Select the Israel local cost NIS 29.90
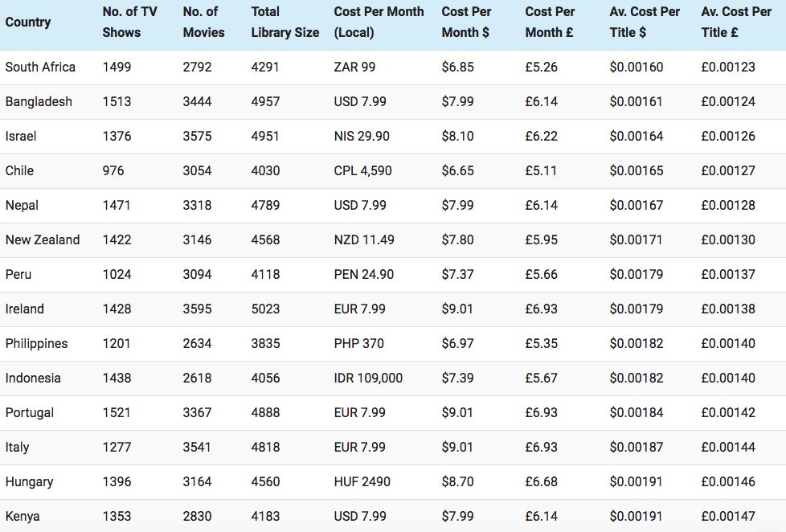The width and height of the screenshot is (786, 532). (362, 137)
